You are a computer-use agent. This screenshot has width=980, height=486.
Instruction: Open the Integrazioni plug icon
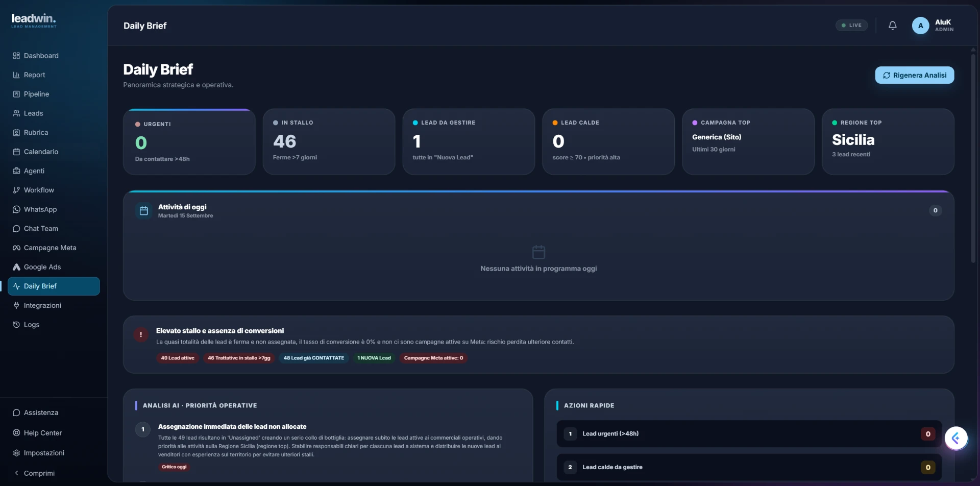tap(16, 305)
